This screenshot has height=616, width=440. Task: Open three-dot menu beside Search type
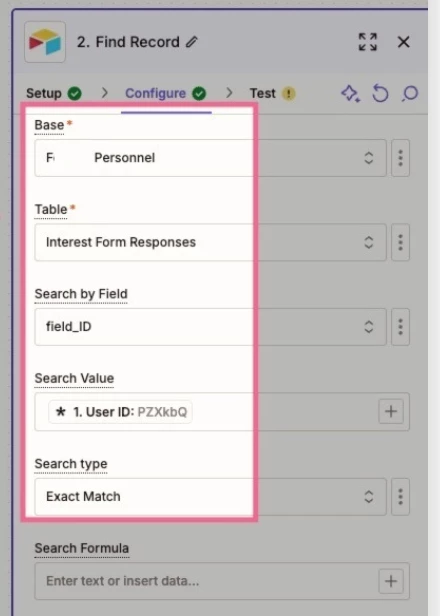(400, 497)
